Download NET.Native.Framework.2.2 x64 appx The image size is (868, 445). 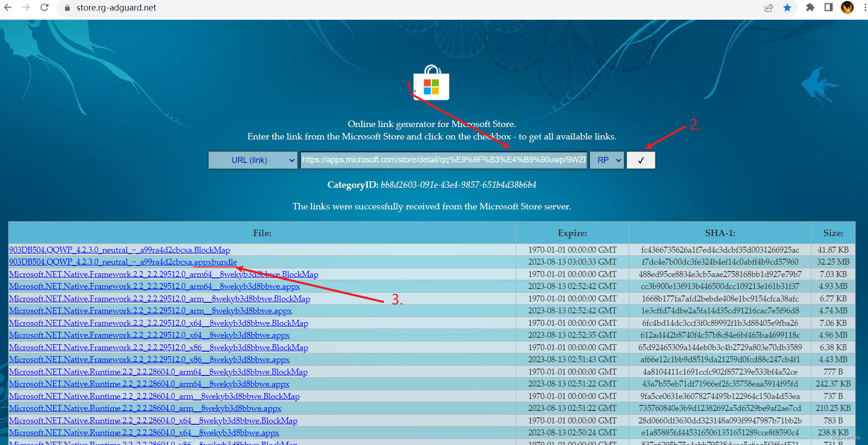click(x=149, y=335)
